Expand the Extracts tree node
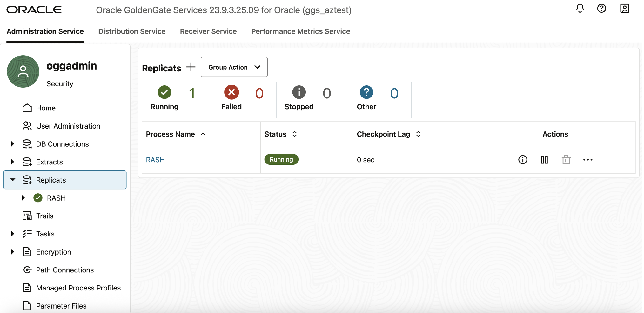The height and width of the screenshot is (313, 644). (13, 162)
